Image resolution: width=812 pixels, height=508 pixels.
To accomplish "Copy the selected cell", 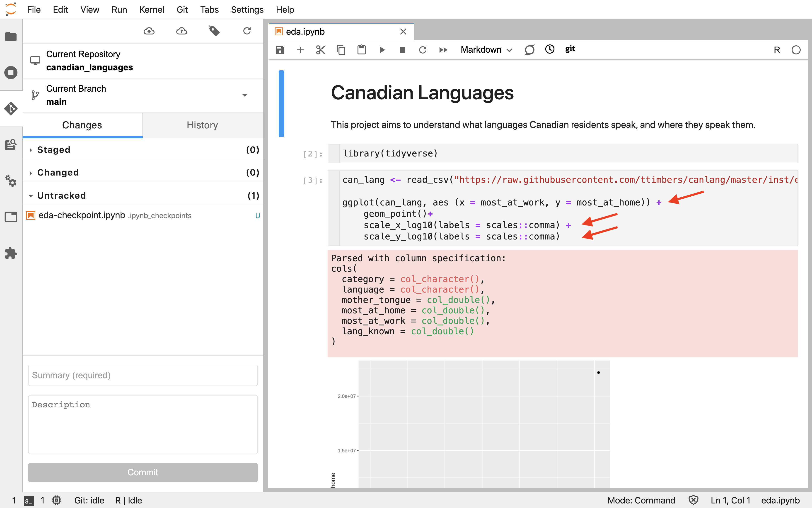I will (x=341, y=50).
